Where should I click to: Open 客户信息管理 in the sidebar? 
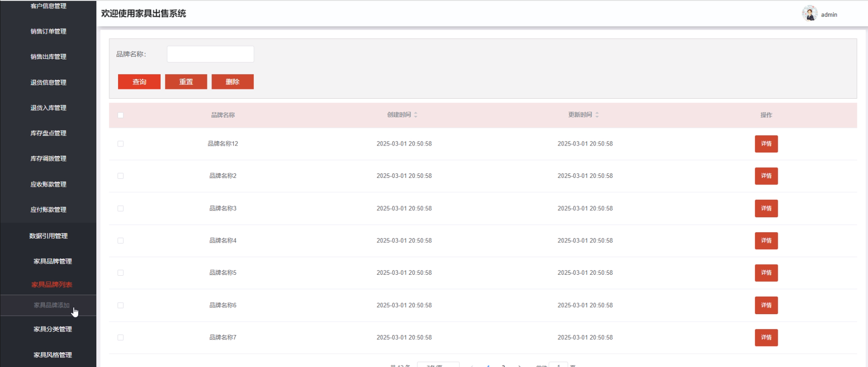pyautogui.click(x=48, y=6)
